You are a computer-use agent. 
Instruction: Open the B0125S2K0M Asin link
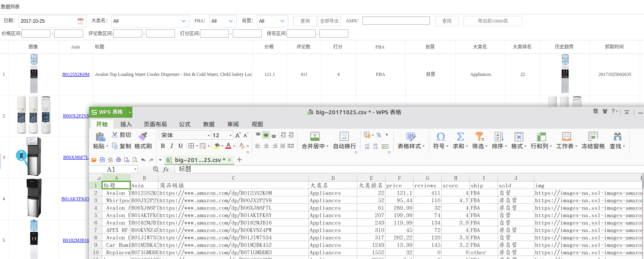coord(76,74)
